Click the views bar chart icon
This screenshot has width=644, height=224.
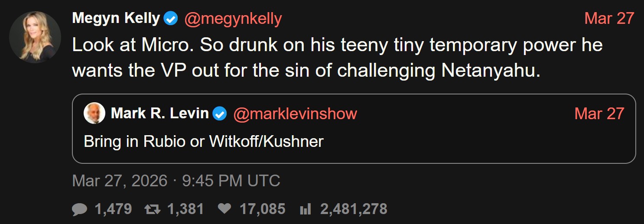[x=306, y=210]
